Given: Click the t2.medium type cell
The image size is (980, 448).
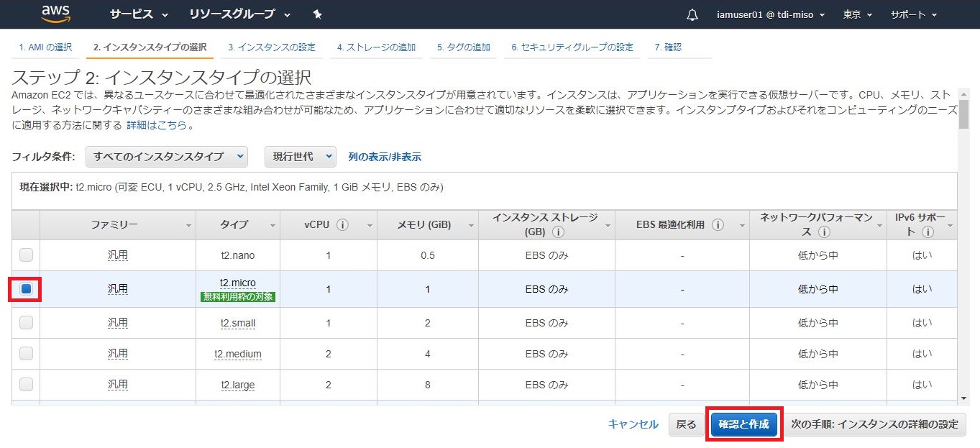Looking at the screenshot, I should pos(238,354).
